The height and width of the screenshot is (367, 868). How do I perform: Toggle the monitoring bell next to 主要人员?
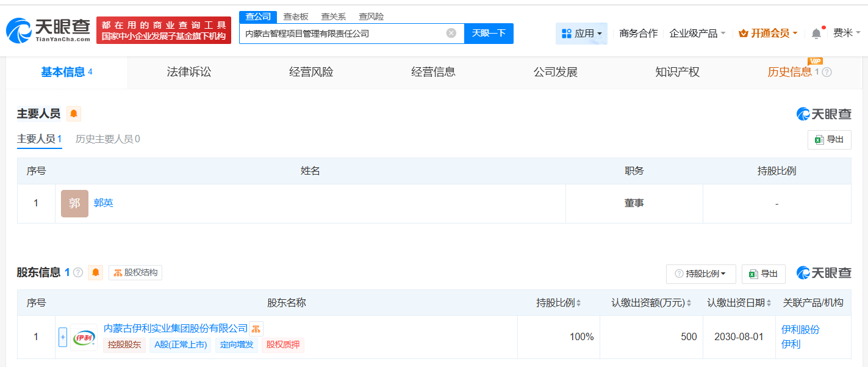(x=73, y=114)
